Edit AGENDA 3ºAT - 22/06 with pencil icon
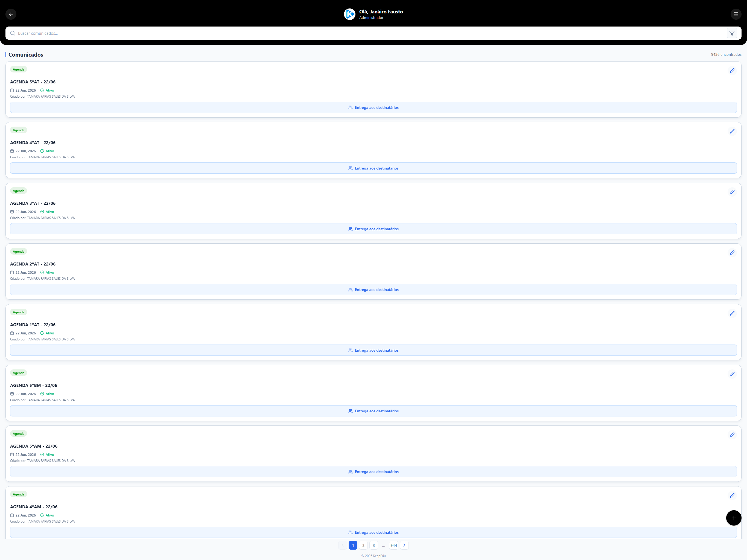 pyautogui.click(x=732, y=192)
